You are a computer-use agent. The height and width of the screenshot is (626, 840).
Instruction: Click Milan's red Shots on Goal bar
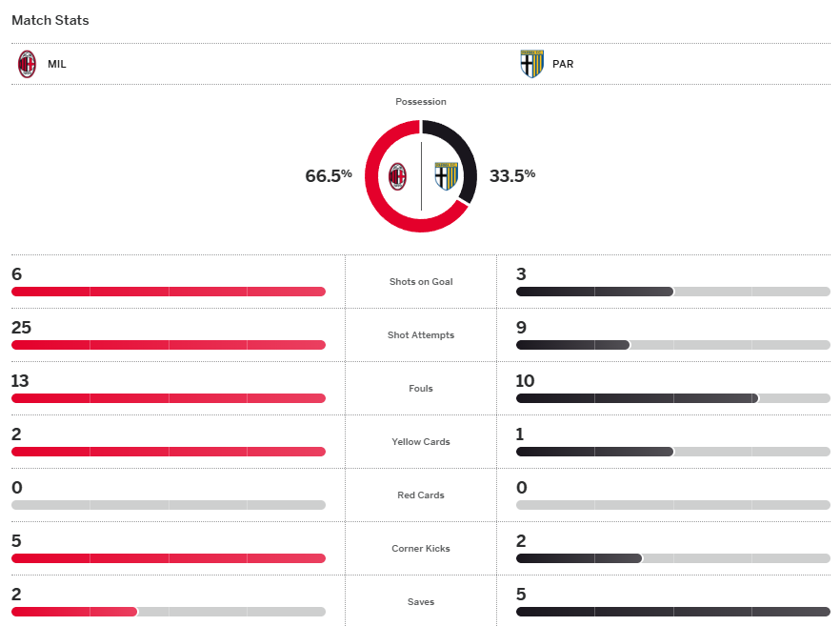click(169, 292)
